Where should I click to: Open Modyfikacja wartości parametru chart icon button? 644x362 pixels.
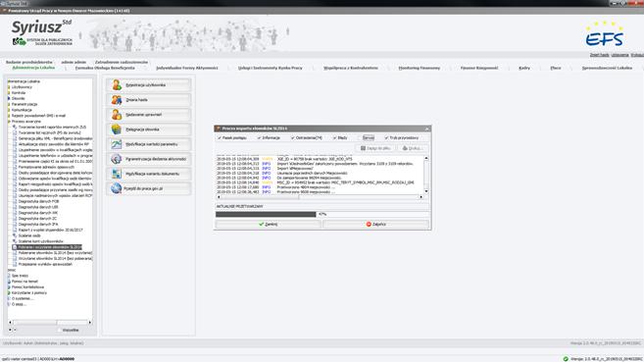pyautogui.click(x=149, y=144)
